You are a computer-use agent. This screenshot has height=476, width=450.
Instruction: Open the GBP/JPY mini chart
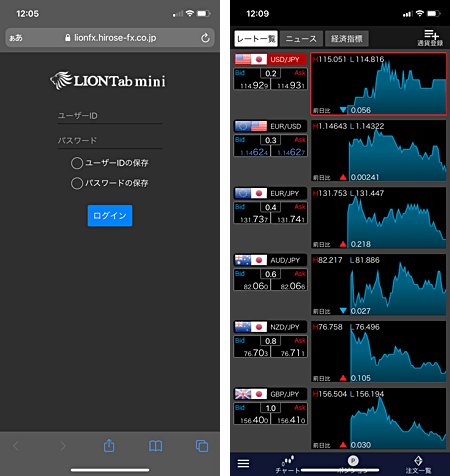[379, 419]
